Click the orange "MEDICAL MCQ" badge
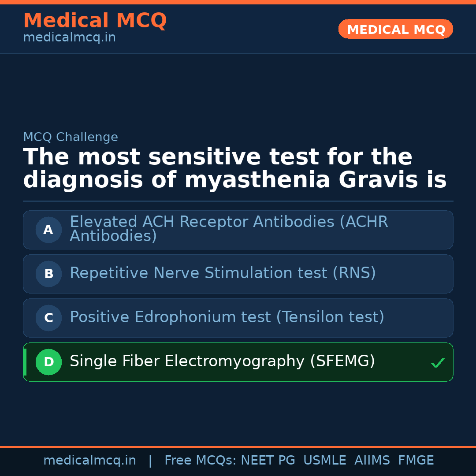Image resolution: width=476 pixels, height=476 pixels. coord(395,29)
